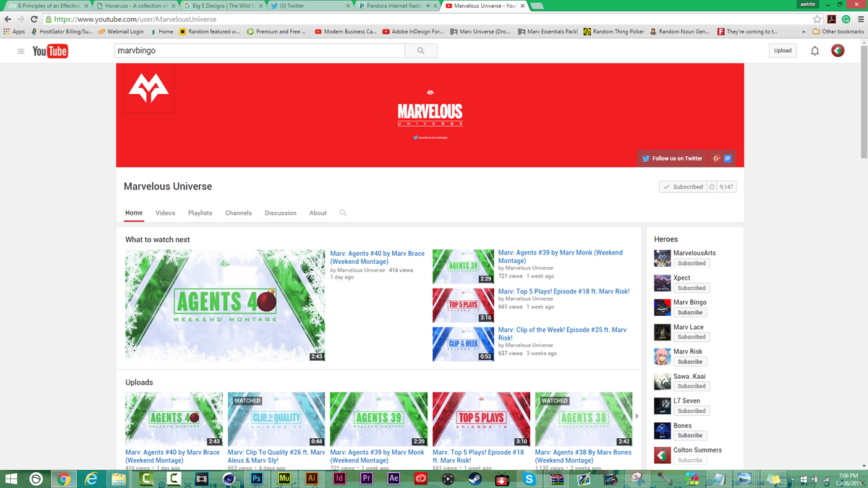Open the Clip to Quality upload thumbnail
This screenshot has height=488, width=868.
pyautogui.click(x=276, y=419)
